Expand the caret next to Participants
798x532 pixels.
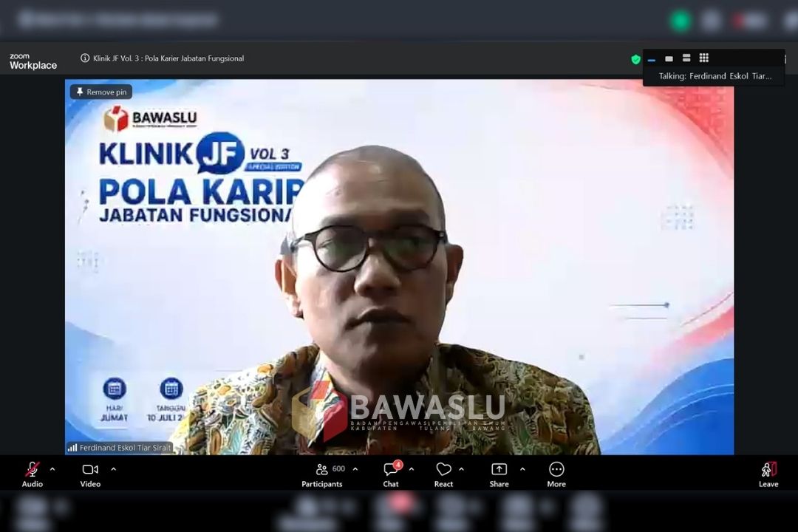click(x=355, y=469)
